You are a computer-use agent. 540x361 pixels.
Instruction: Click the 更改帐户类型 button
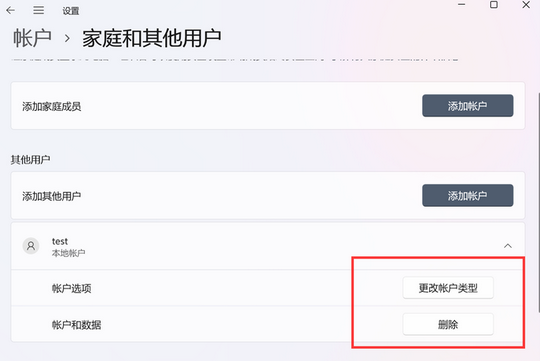pyautogui.click(x=448, y=288)
